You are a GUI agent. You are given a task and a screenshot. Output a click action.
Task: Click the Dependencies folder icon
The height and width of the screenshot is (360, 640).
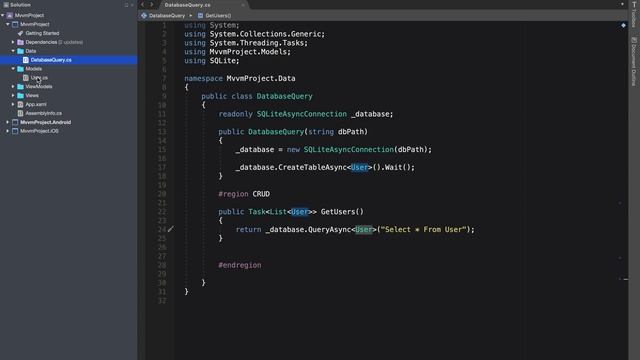20,42
